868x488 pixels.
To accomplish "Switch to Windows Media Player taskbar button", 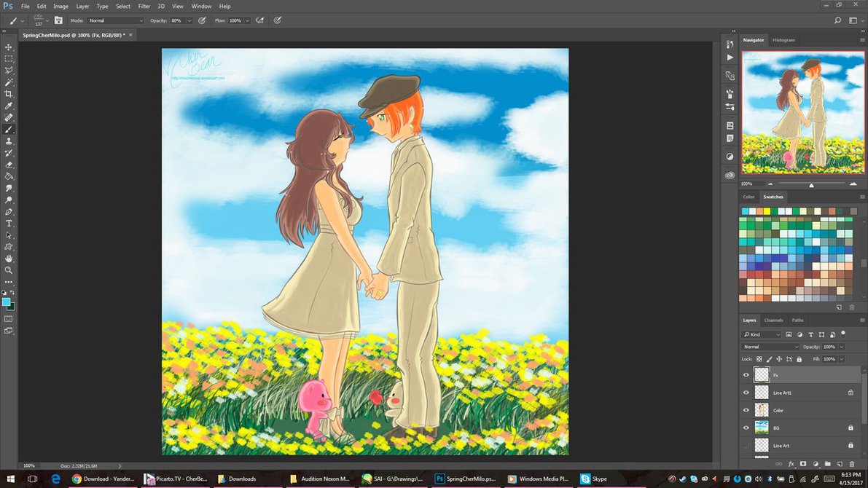I will click(539, 479).
